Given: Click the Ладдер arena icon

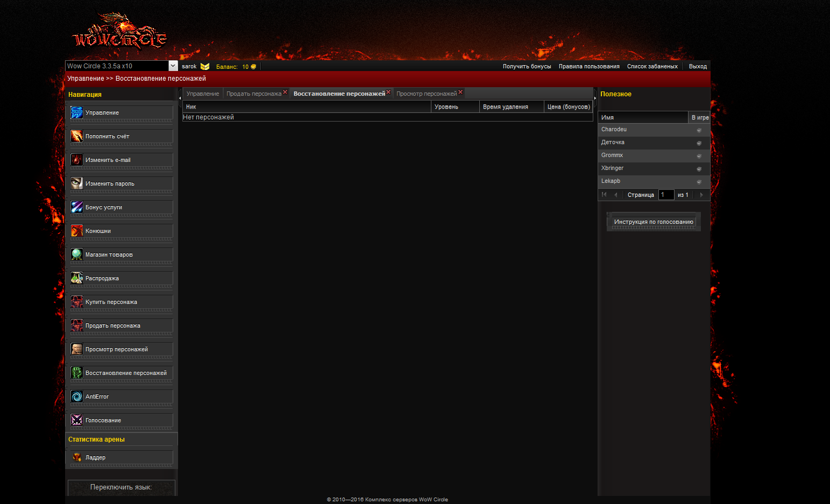Looking at the screenshot, I should click(77, 457).
